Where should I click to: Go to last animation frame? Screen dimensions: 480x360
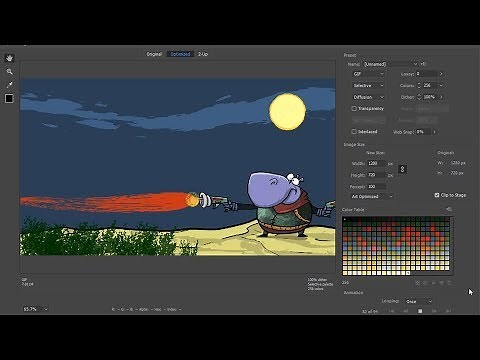(448, 311)
